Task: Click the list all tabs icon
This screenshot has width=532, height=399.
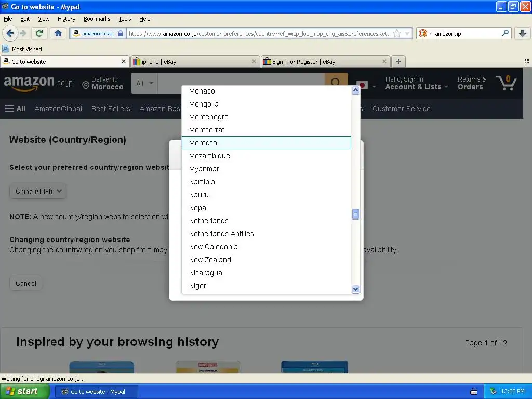Action: click(527, 61)
